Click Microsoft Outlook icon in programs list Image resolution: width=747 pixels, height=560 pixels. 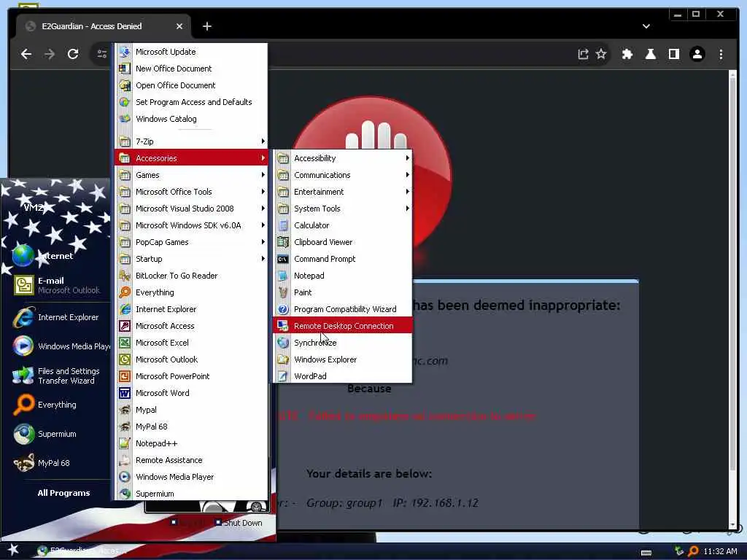coord(125,359)
